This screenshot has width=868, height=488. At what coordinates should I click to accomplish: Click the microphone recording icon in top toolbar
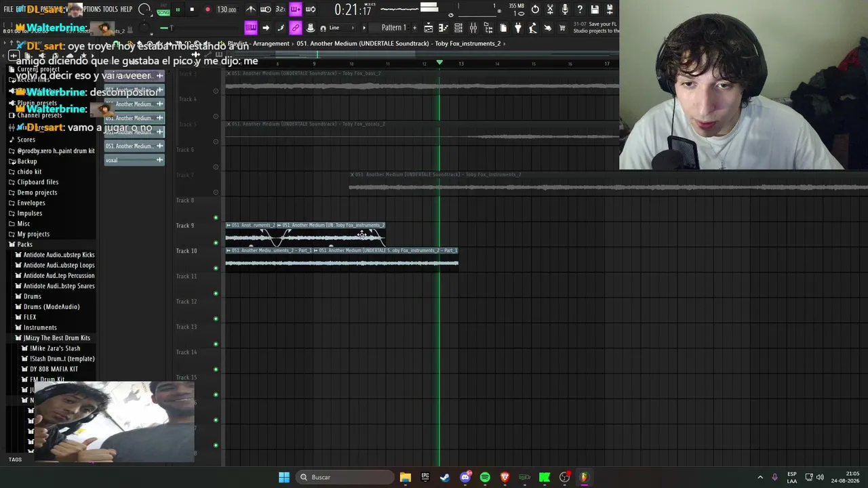click(x=565, y=9)
